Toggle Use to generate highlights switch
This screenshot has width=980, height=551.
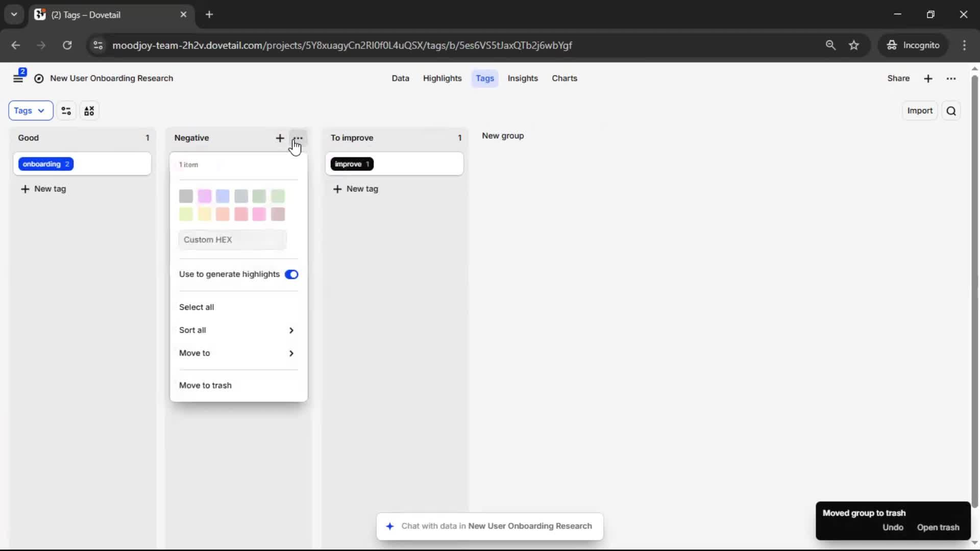tap(291, 274)
